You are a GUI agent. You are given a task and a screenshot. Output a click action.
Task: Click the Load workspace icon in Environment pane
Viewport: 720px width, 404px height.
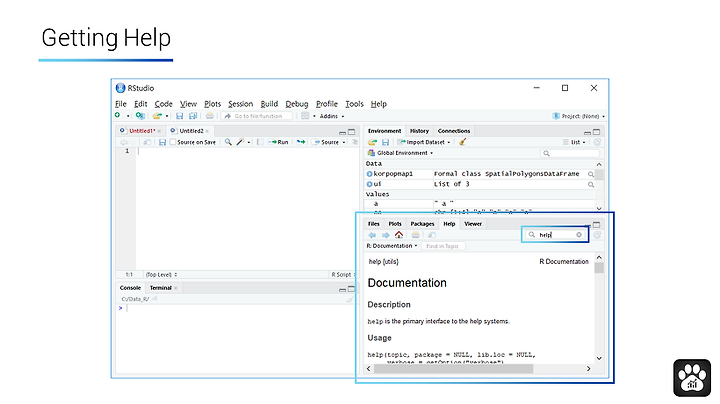tap(372, 142)
